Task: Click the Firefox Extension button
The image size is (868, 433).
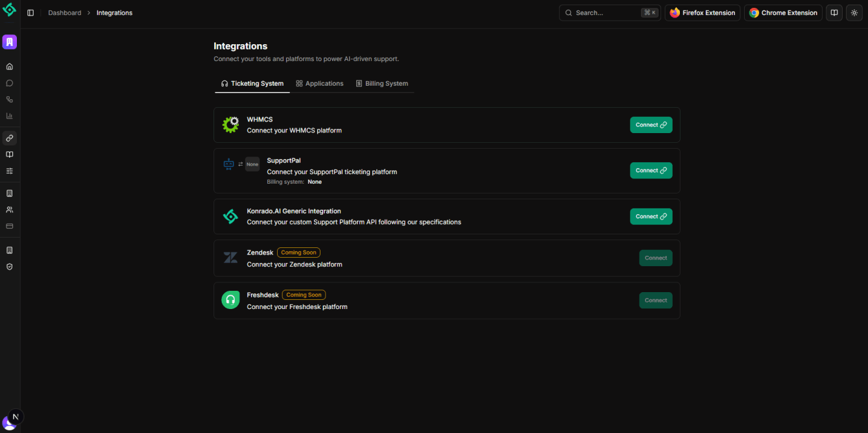Action: click(703, 13)
